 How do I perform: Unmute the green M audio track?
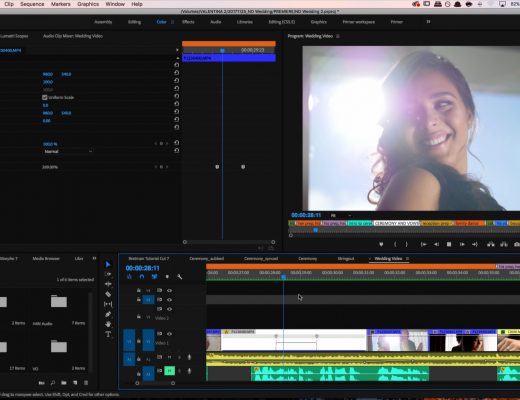point(170,370)
